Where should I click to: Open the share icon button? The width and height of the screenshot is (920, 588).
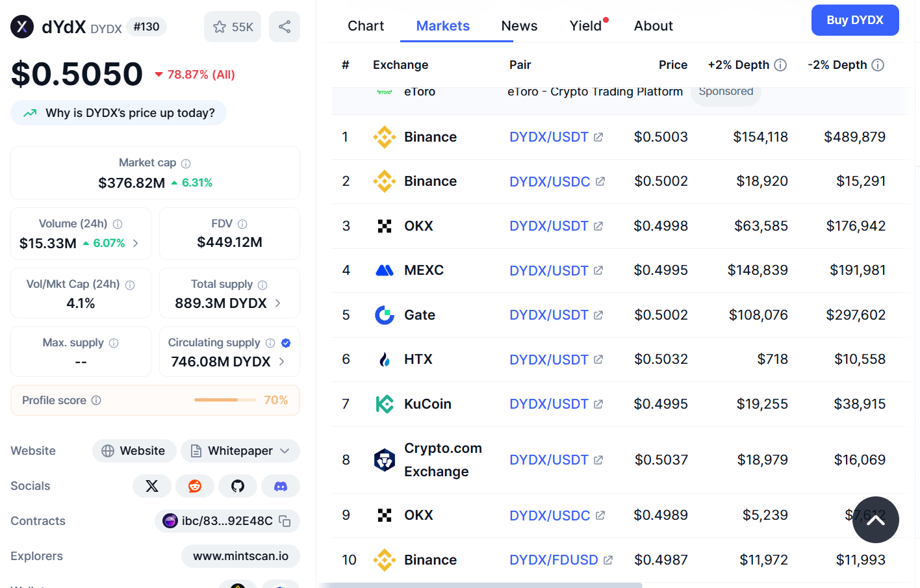pyautogui.click(x=285, y=27)
